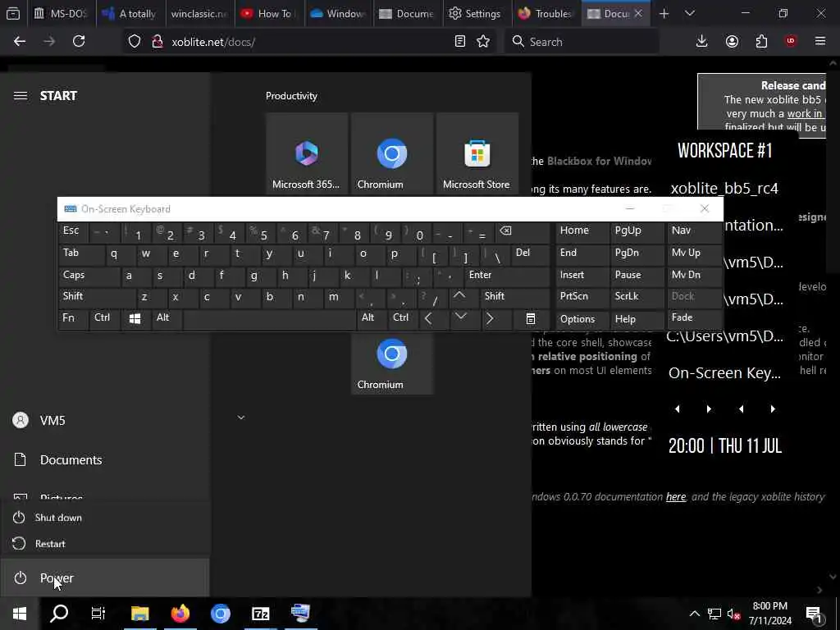This screenshot has width=840, height=630.
Task: Launch Chromium from the Productivity tiles
Action: [391, 153]
